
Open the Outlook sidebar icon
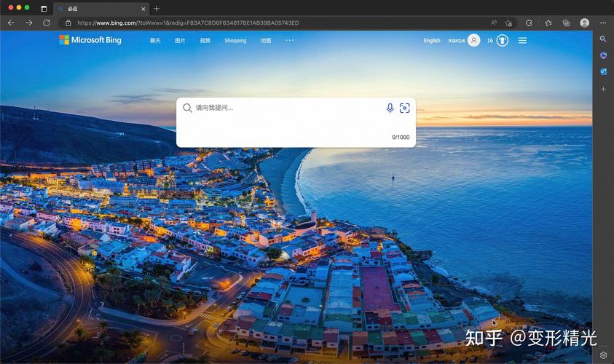coord(603,71)
